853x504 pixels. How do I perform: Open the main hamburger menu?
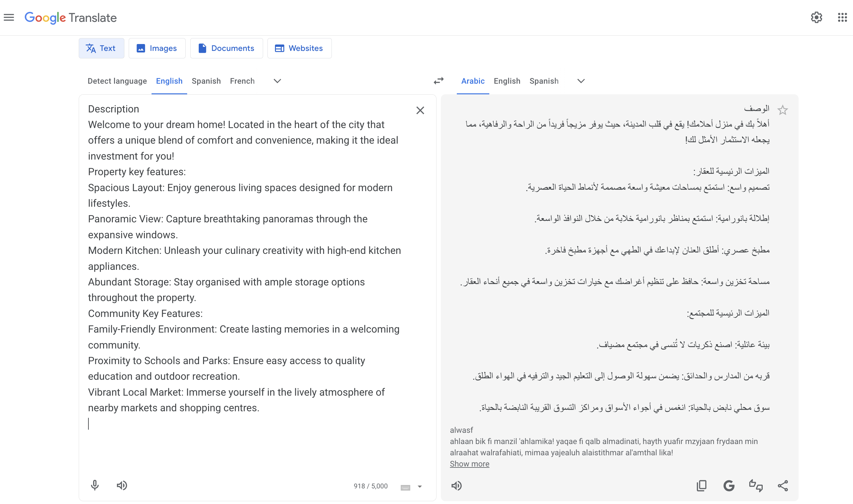[9, 17]
